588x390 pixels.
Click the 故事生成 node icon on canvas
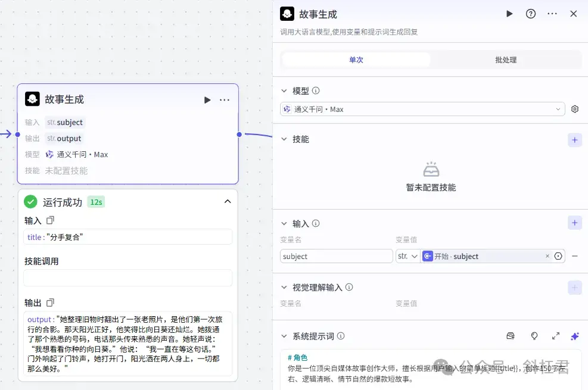coord(32,99)
